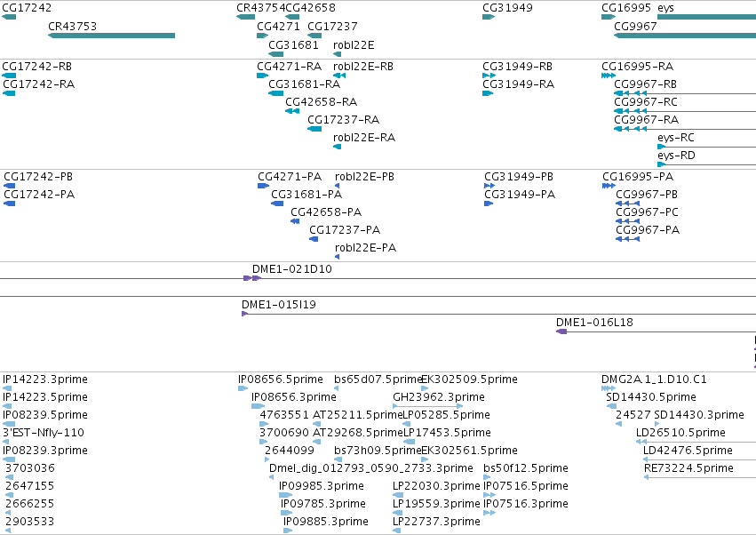Select the CG4271 gene feature
Image resolution: width=756 pixels, height=535 pixels.
pos(263,36)
